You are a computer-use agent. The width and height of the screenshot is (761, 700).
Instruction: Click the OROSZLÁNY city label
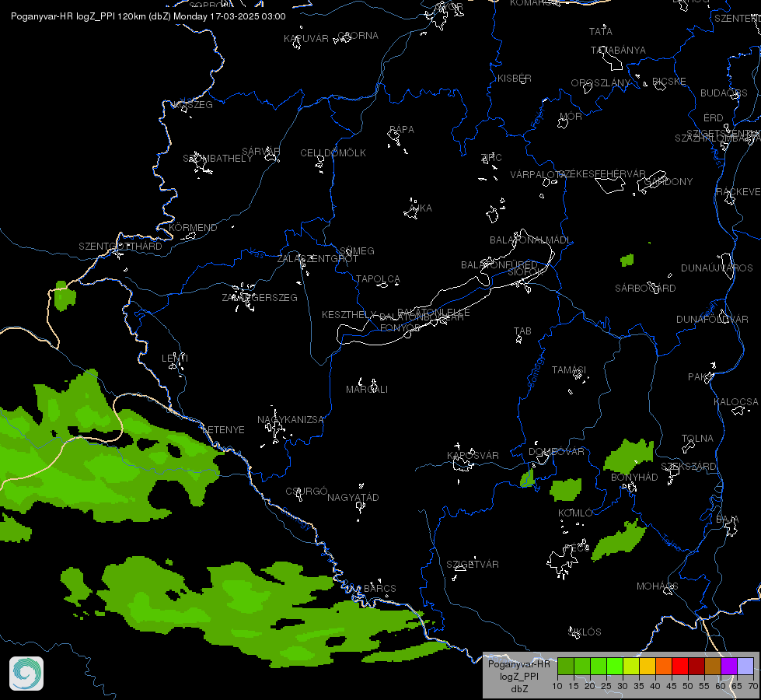601,83
